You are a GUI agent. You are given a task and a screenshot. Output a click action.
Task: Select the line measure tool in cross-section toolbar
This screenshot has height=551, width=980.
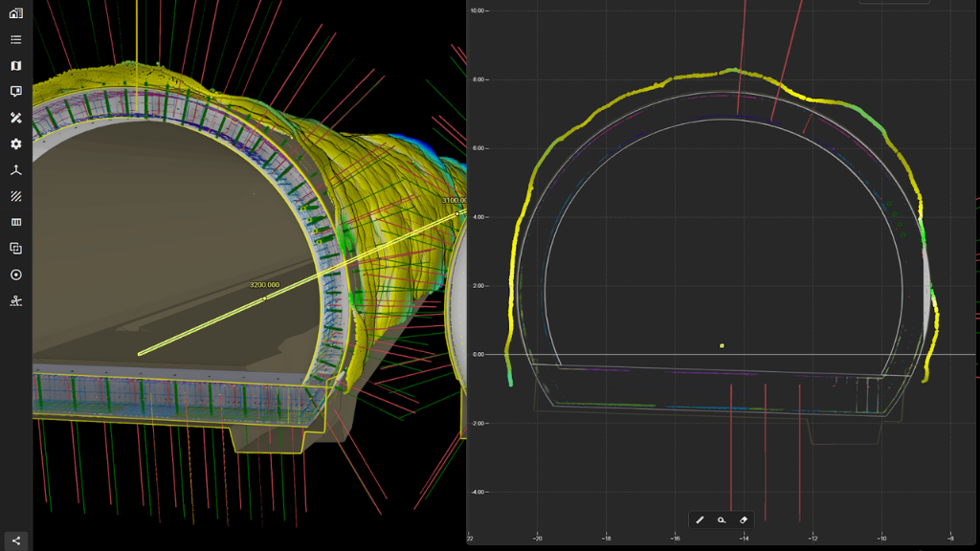click(700, 519)
